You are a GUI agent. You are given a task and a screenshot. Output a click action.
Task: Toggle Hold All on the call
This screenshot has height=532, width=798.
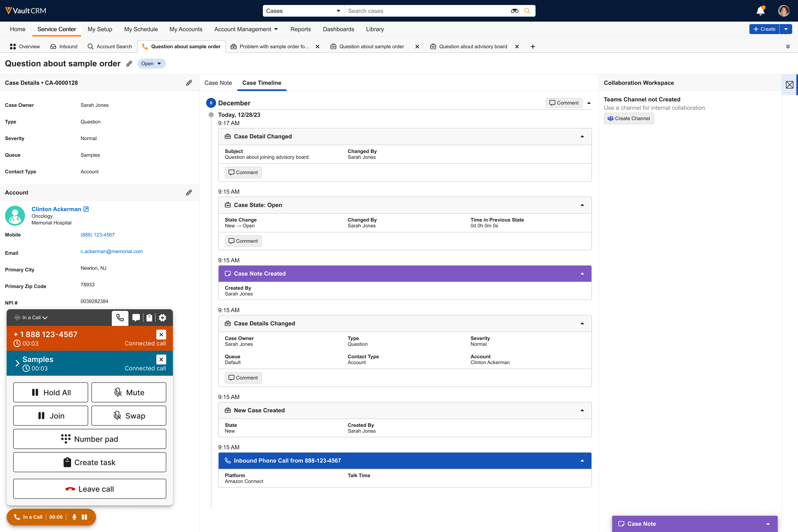pos(50,393)
